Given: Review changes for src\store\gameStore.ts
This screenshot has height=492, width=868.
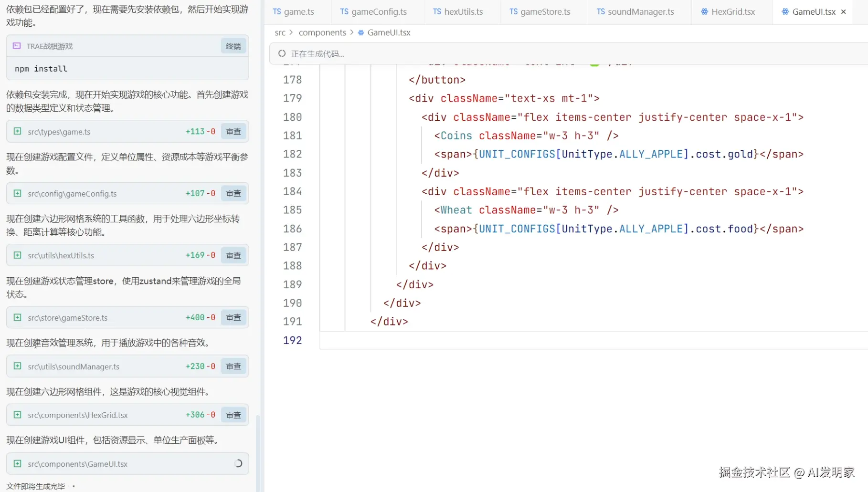Looking at the screenshot, I should (x=233, y=318).
